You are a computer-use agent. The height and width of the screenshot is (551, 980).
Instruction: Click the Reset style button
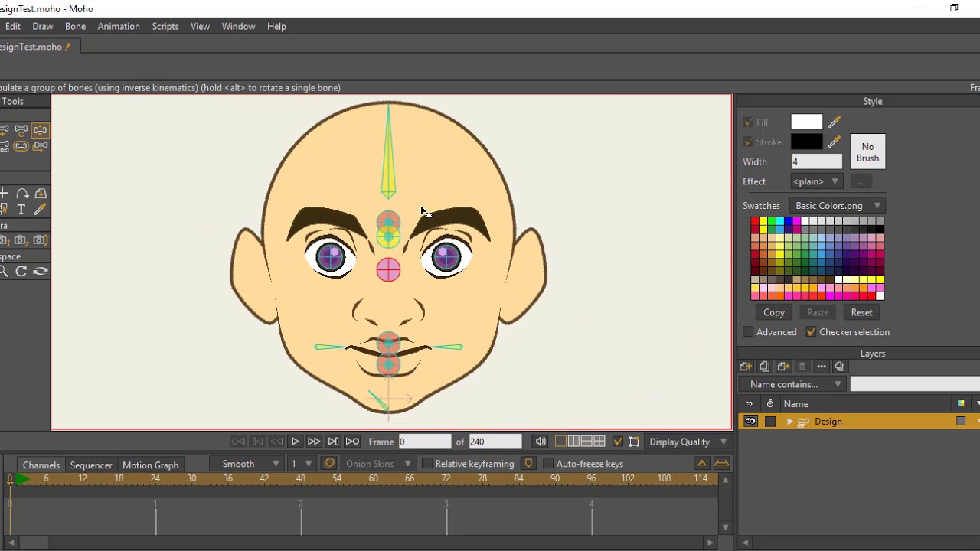[x=861, y=312]
